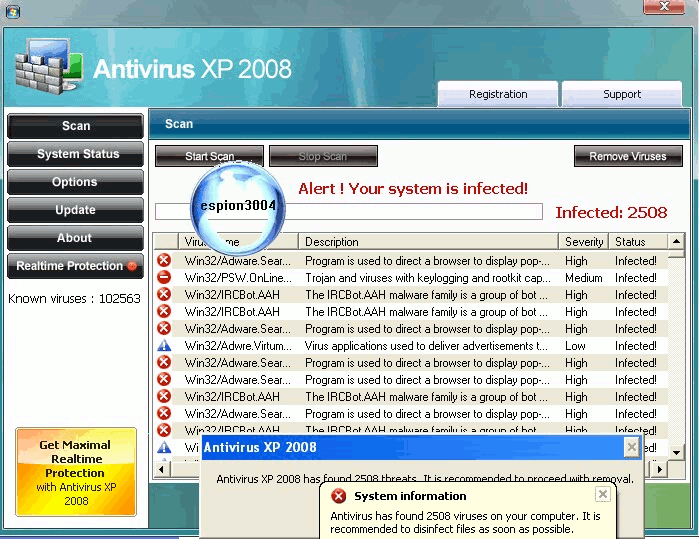Viewport: 699px width, 539px height.
Task: Click the 'Medium' severity cell
Action: 584,278
